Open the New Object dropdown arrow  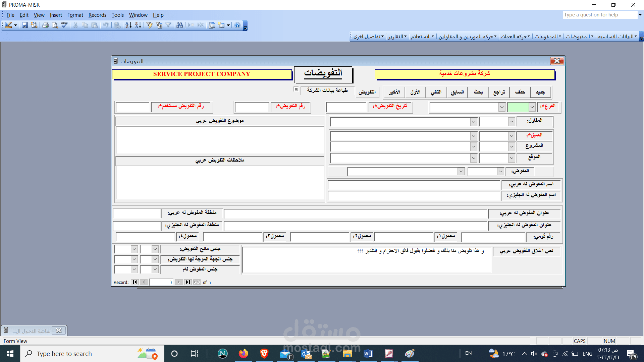(x=228, y=25)
